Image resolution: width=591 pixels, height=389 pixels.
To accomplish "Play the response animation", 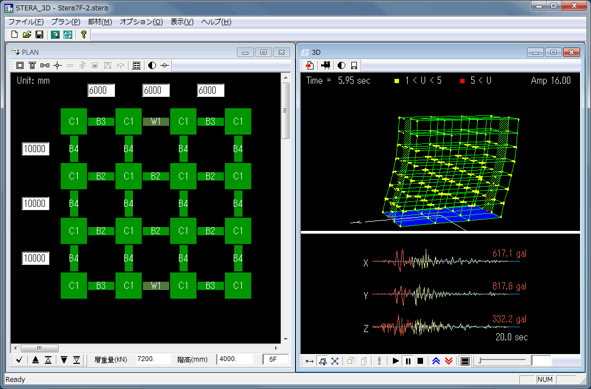I will [x=395, y=361].
